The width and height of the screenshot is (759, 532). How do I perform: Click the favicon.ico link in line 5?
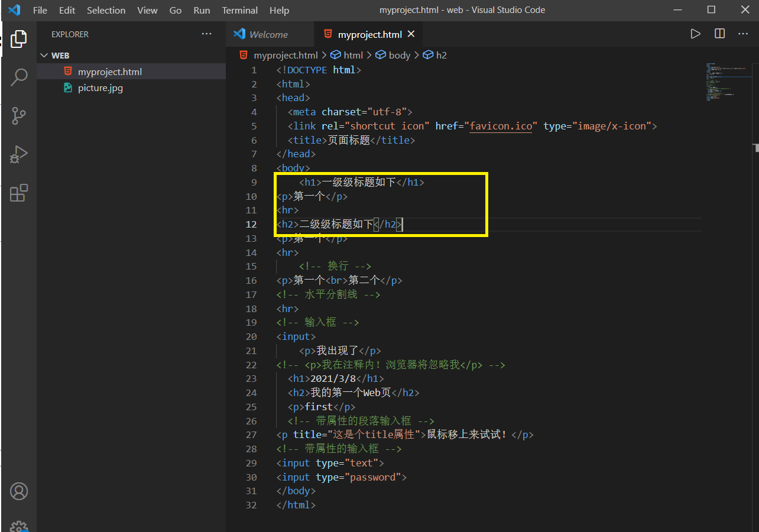[x=501, y=126]
